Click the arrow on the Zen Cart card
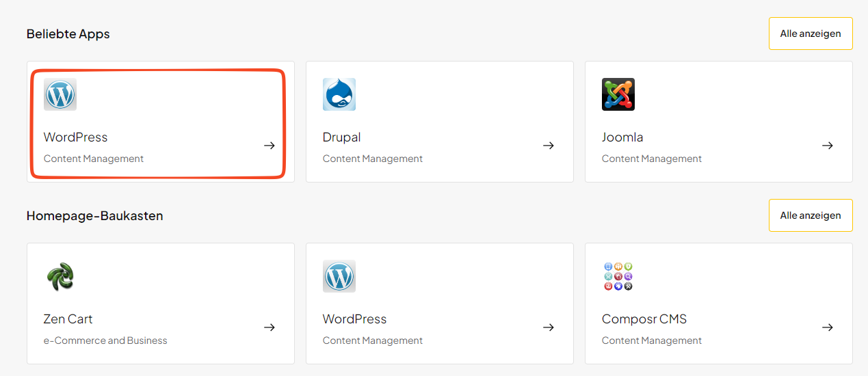This screenshot has width=868, height=376. (269, 327)
